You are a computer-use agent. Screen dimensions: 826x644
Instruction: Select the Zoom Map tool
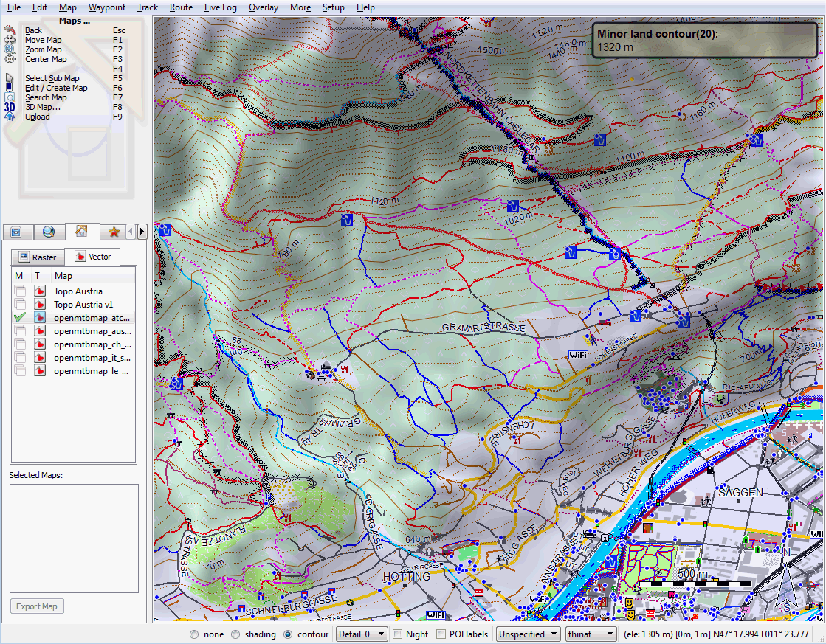[43, 49]
